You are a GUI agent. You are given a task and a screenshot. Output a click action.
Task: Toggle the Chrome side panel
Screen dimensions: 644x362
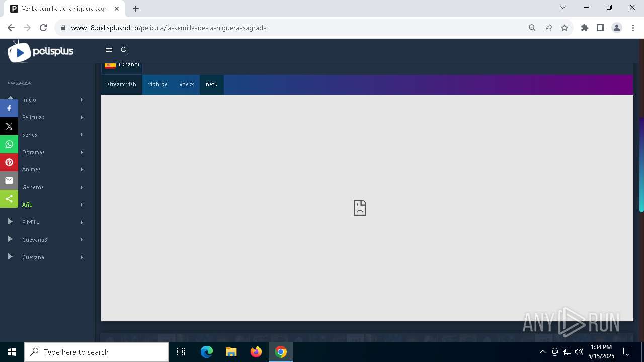(601, 28)
